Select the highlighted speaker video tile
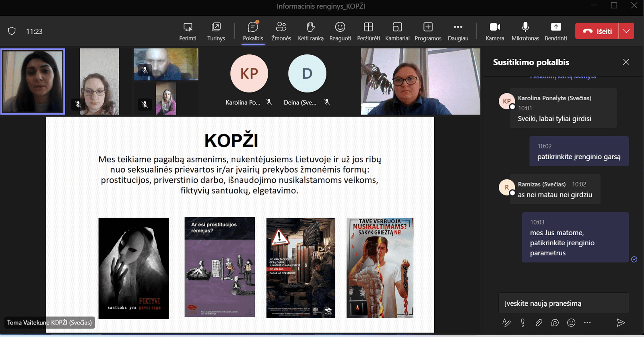The width and height of the screenshot is (644, 337). point(33,82)
